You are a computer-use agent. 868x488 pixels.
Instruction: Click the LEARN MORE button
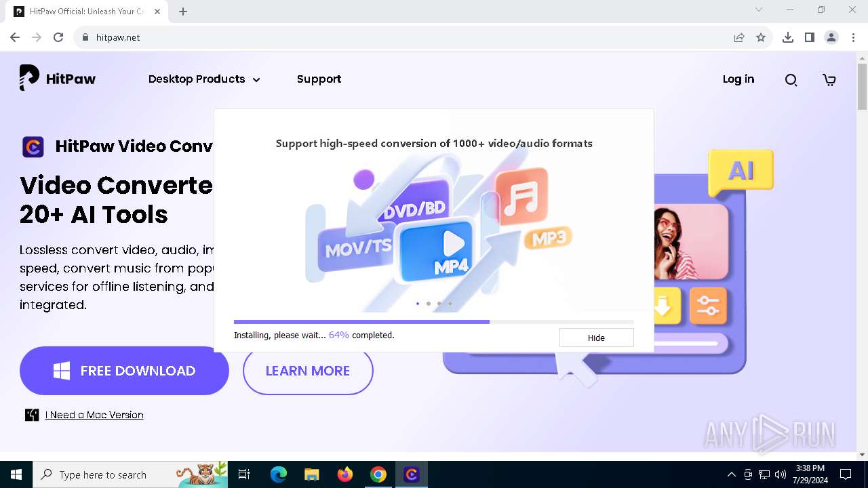point(308,371)
